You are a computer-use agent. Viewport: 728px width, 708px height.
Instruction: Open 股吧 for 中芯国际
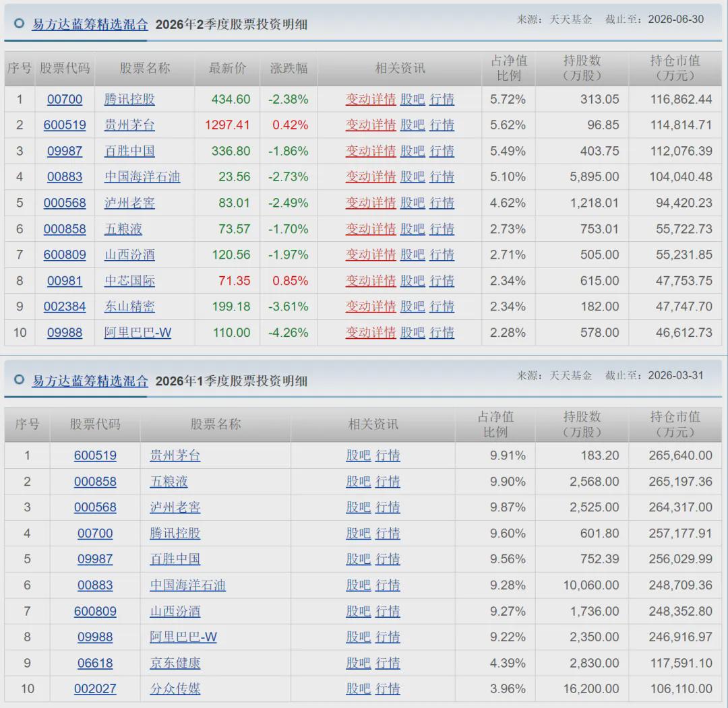point(413,281)
